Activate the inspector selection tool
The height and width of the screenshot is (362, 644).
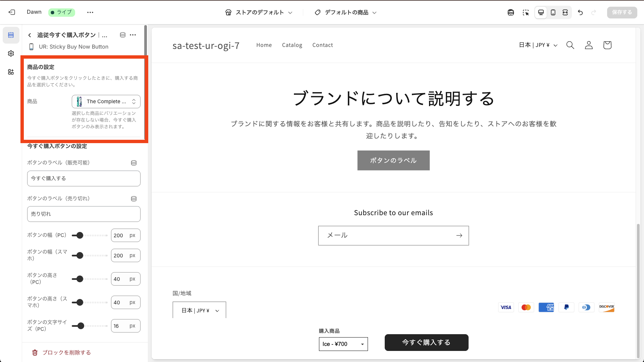pos(526,12)
